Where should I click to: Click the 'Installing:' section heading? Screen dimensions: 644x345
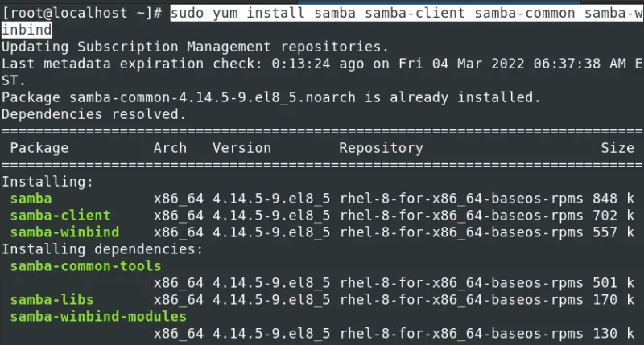[x=47, y=181]
